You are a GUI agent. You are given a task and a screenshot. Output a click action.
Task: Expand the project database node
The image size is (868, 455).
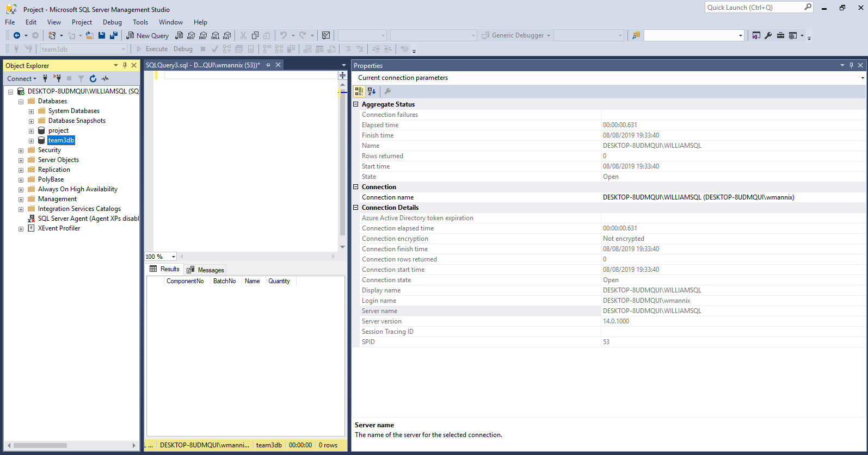pos(31,131)
